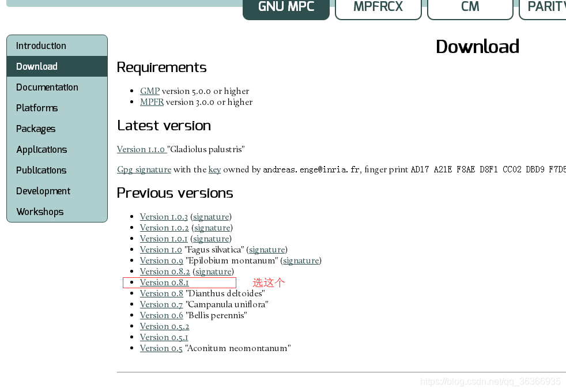Open signature for Fagus silvatica release
566x392 pixels.
pos(267,250)
